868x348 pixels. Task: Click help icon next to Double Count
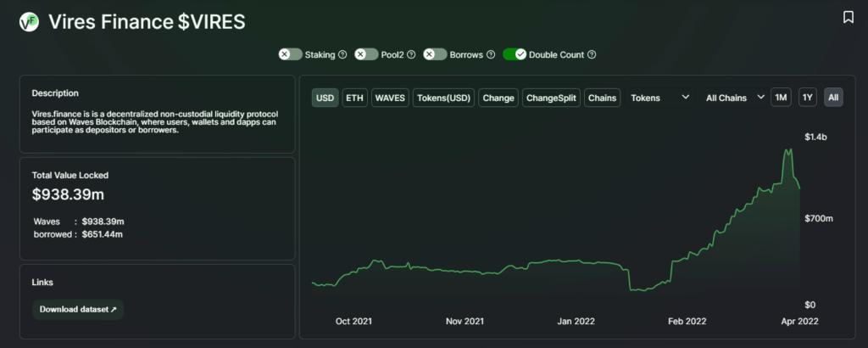pyautogui.click(x=592, y=54)
